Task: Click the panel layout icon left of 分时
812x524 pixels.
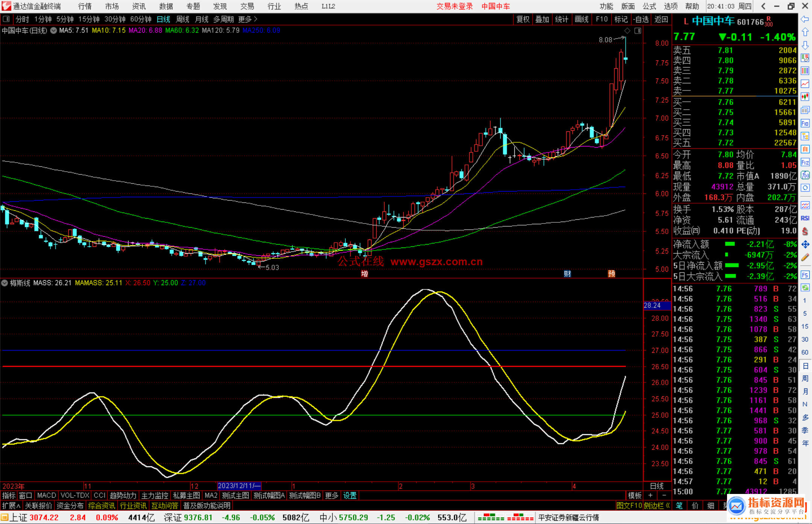Action: point(6,19)
